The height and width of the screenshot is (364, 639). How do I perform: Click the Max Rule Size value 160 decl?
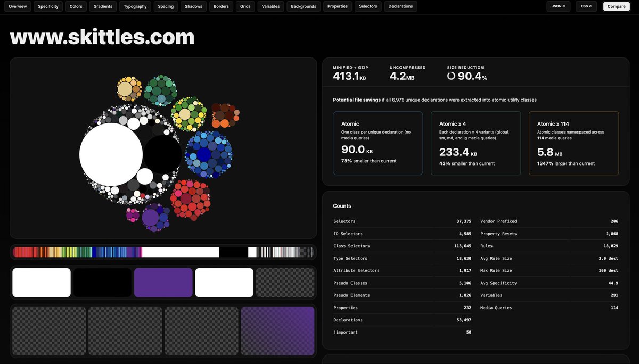[608, 270]
